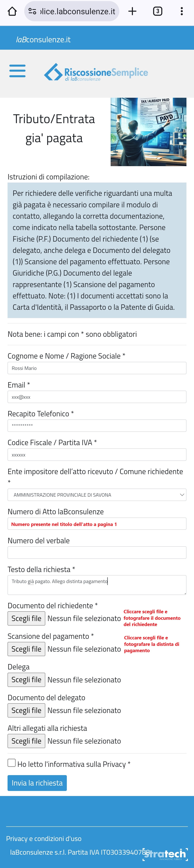Submit with Invia la richiesta button
This screenshot has height=868, width=194.
pos(37,783)
